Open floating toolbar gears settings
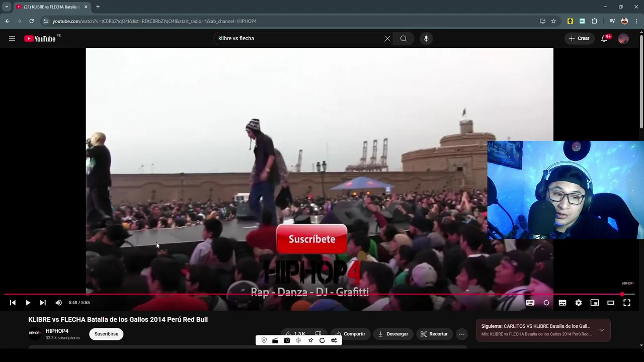 (334, 340)
